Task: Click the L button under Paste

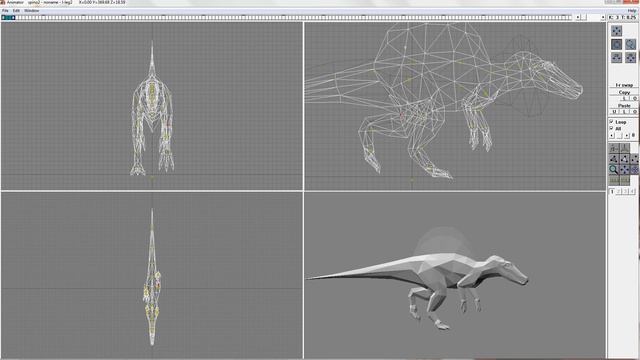Action: click(x=624, y=111)
